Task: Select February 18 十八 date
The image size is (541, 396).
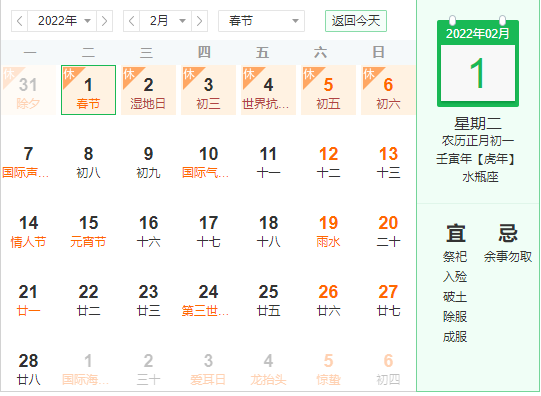Action: [x=268, y=231]
